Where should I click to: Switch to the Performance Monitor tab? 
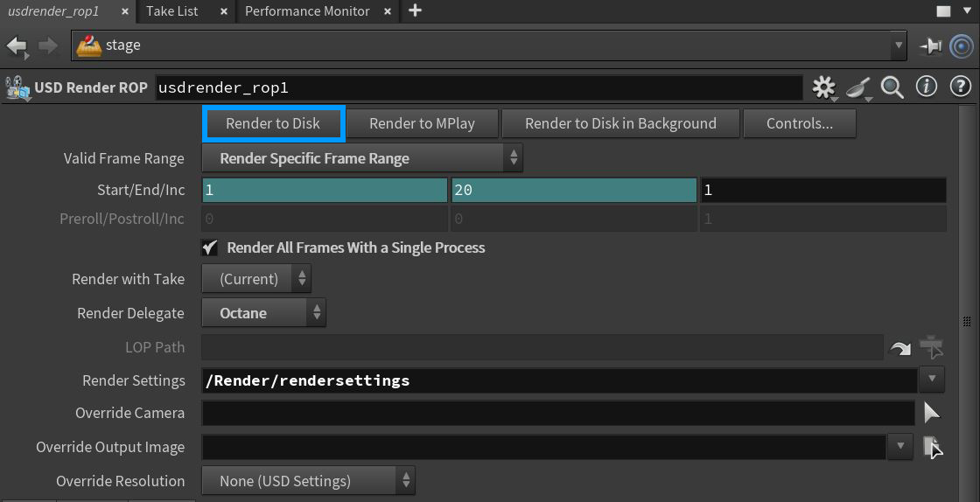pos(307,11)
